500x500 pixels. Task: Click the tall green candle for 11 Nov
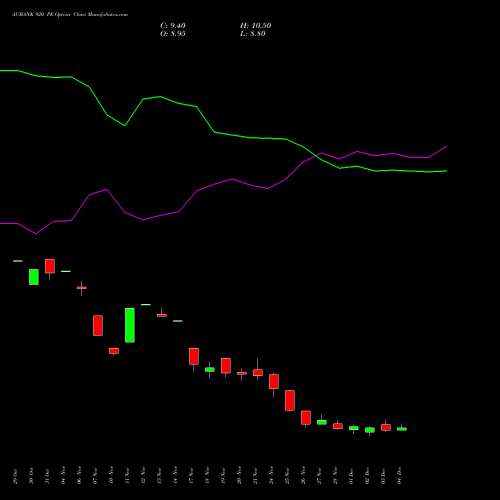coord(130,325)
